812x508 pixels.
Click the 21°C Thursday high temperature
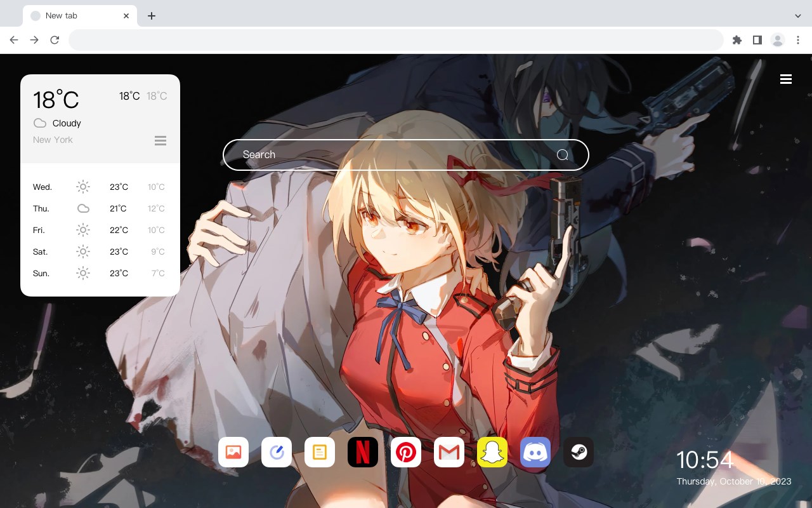[118, 208]
